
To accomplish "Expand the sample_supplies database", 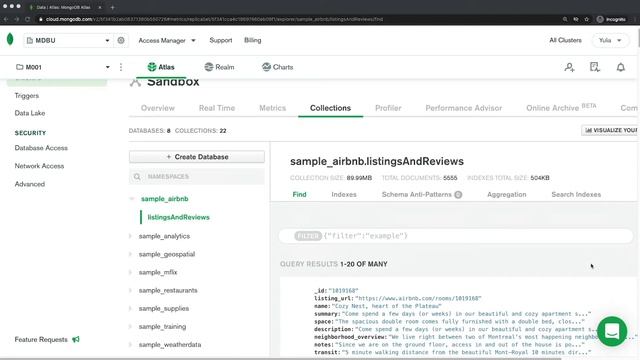I will (x=130, y=308).
